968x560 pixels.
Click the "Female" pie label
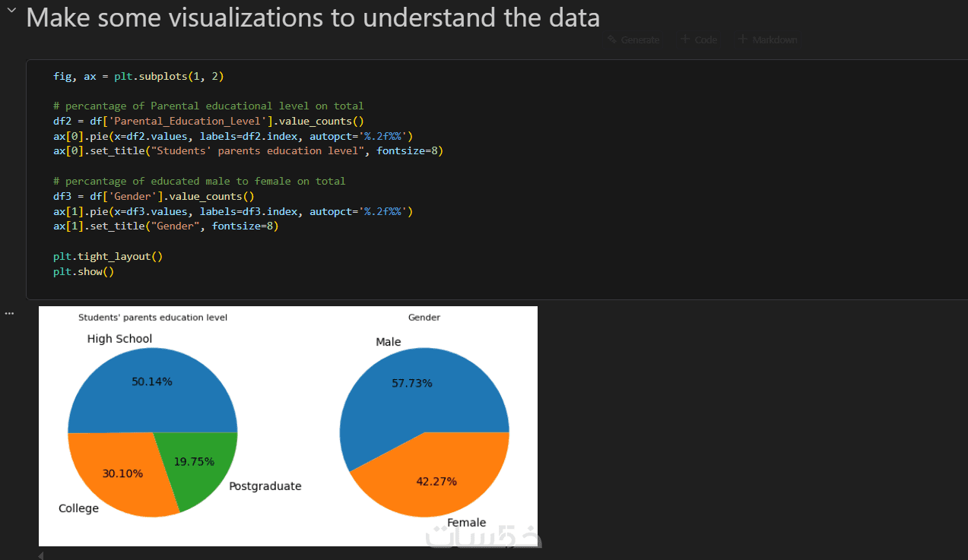pyautogui.click(x=466, y=523)
